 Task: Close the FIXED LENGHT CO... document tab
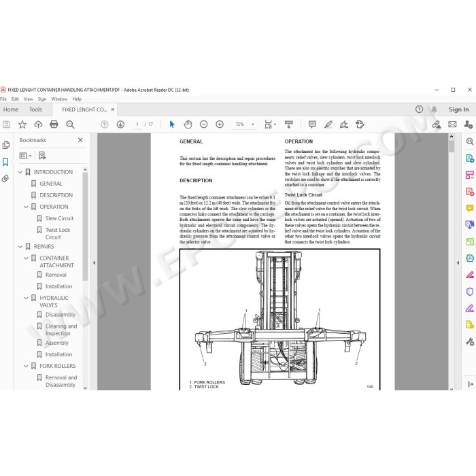click(x=113, y=109)
